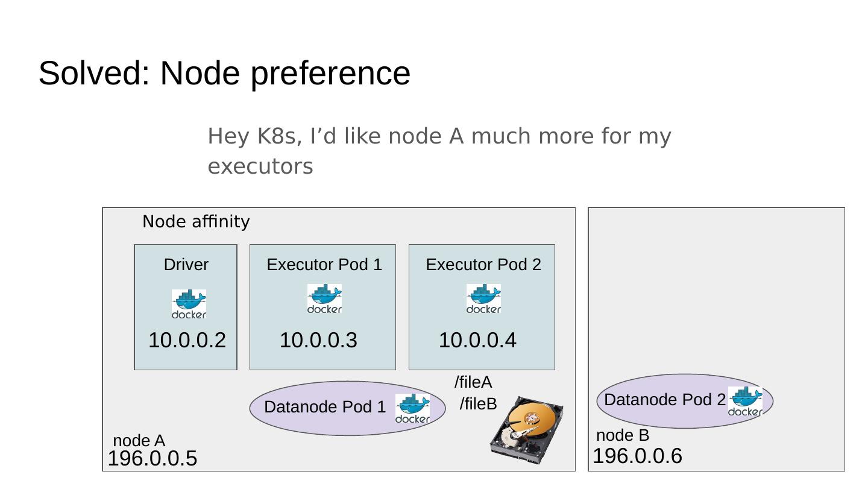
Task: Select the 'Datanode Pod 2' ellipse label
Action: coord(665,400)
